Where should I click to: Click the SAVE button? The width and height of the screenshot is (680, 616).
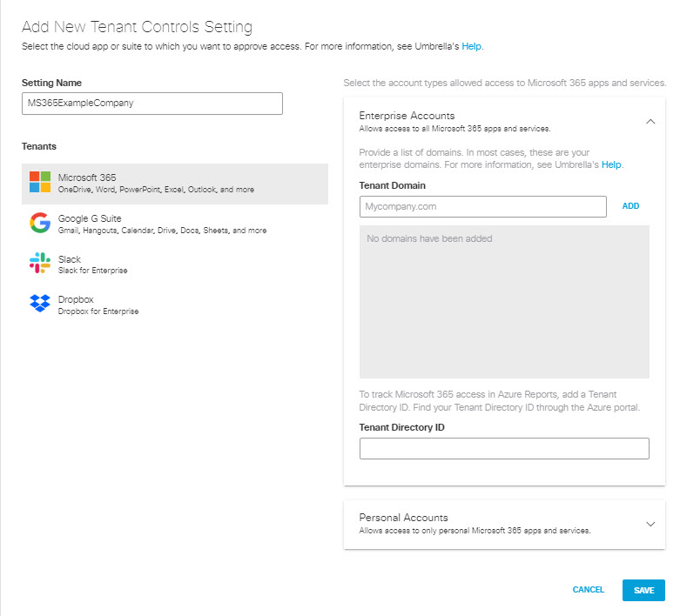[643, 590]
